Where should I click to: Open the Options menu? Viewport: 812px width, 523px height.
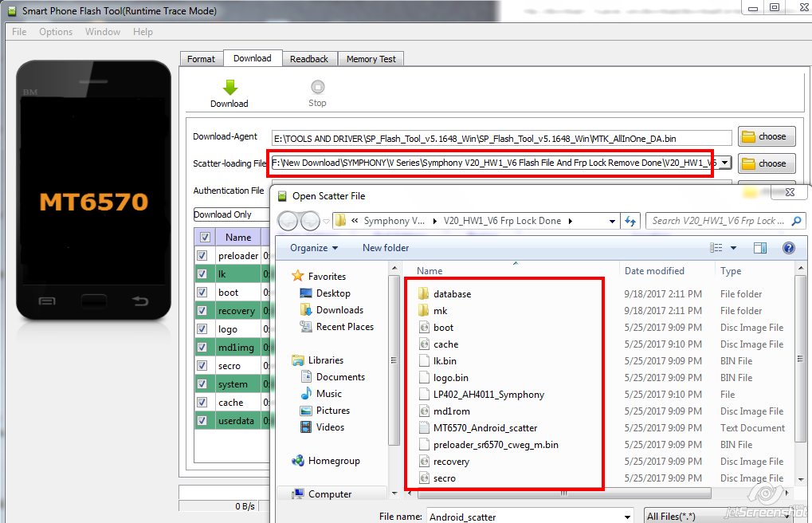(x=55, y=31)
